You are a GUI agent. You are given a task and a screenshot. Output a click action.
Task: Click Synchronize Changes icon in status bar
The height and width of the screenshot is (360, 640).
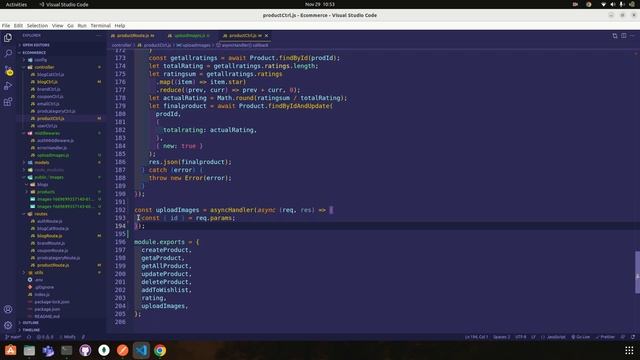(x=29, y=337)
